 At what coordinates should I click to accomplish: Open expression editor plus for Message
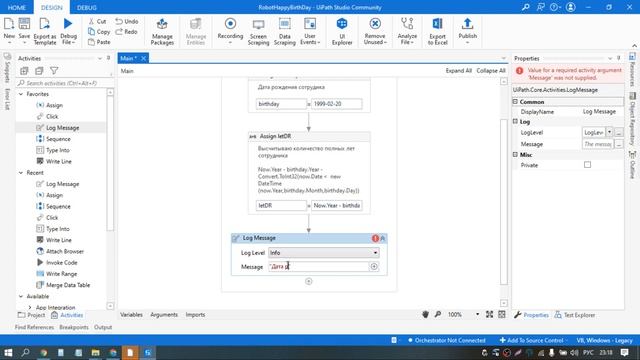click(374, 267)
